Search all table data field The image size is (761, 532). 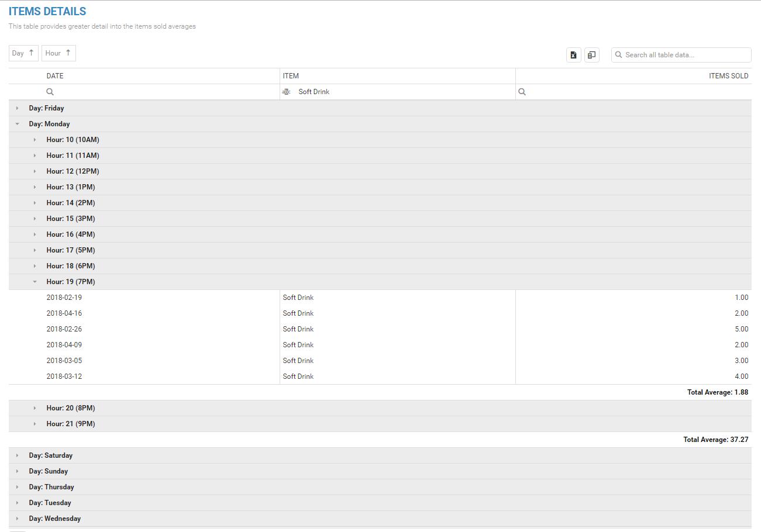[681, 55]
